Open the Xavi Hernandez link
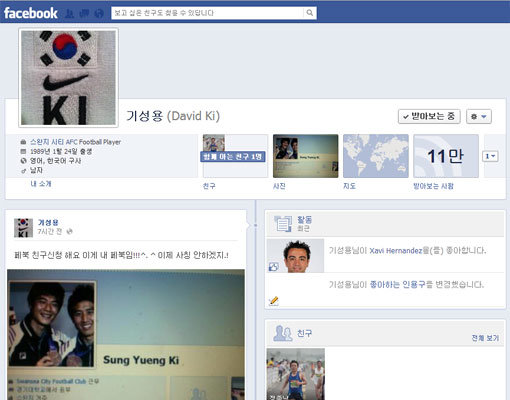This screenshot has height=400, width=510. pyautogui.click(x=396, y=251)
